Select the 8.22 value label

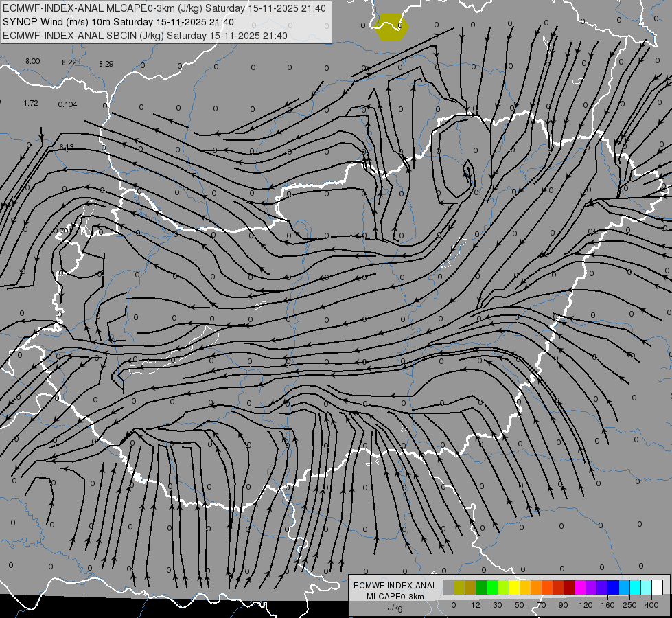click(69, 62)
